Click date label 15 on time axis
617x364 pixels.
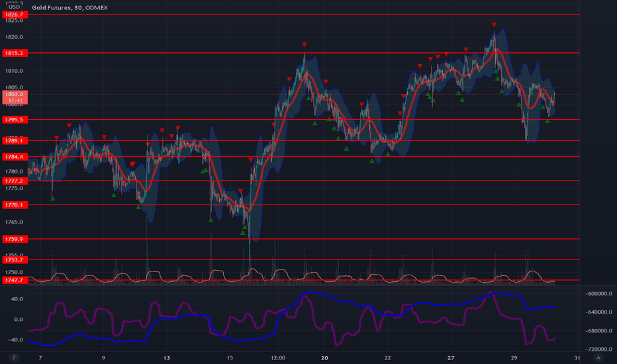coord(230,357)
